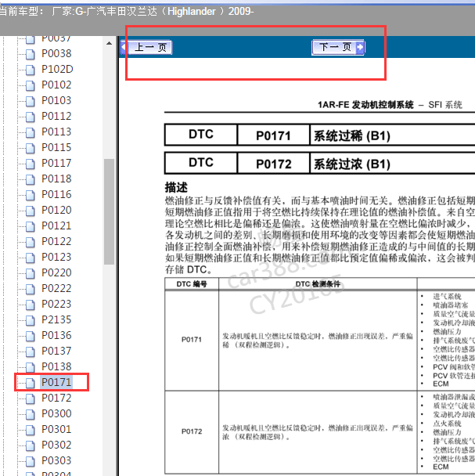The width and height of the screenshot is (475, 476).
Task: Choose P0118 in the list
Action: point(56,178)
